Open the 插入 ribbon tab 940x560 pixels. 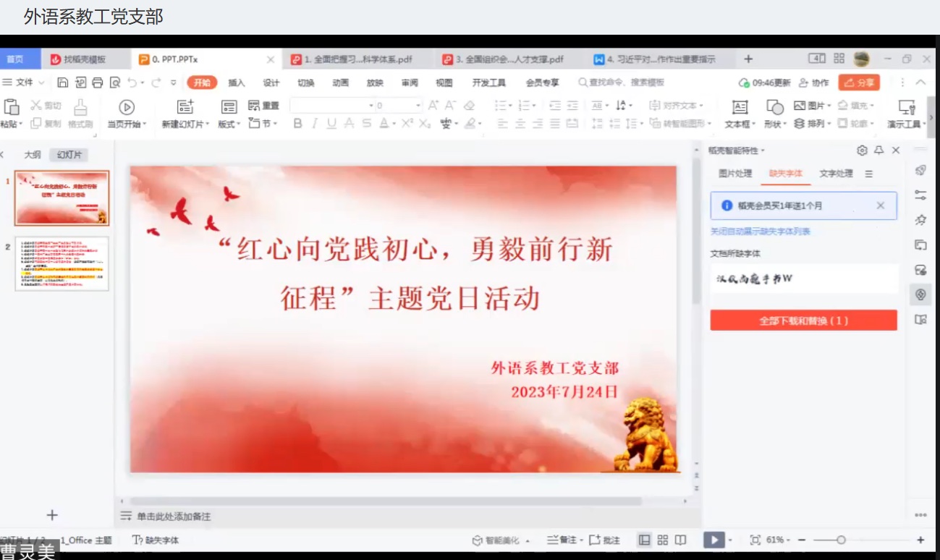click(237, 82)
